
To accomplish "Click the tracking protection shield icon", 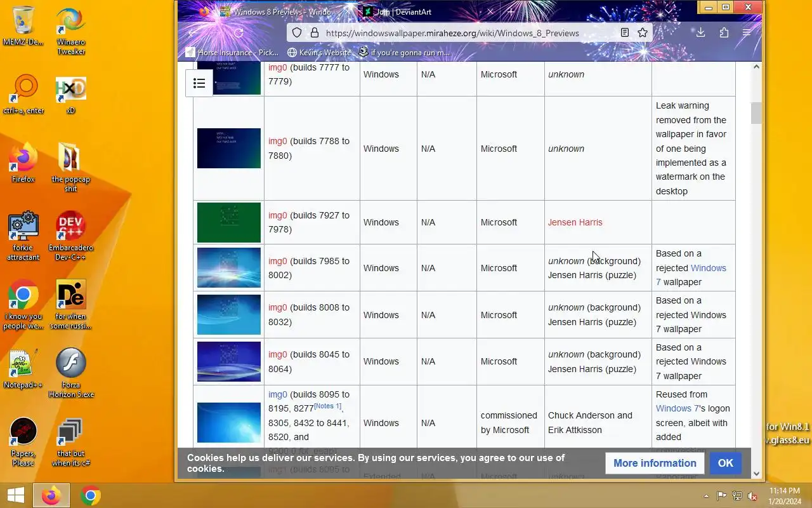I will coord(297,32).
